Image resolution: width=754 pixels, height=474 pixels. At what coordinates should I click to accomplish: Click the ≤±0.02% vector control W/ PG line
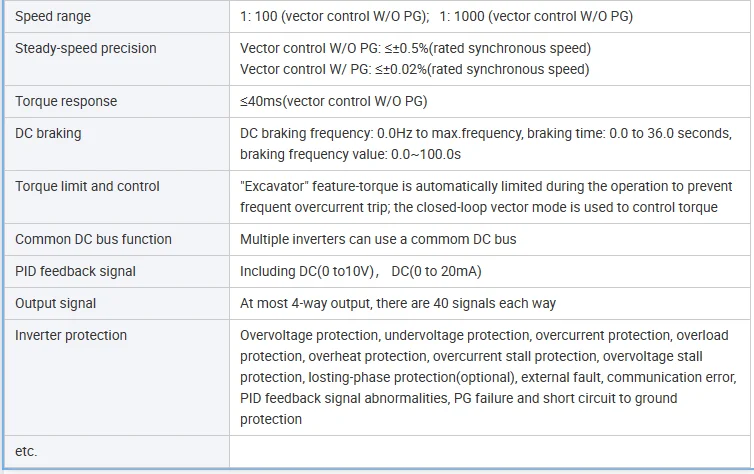[415, 70]
